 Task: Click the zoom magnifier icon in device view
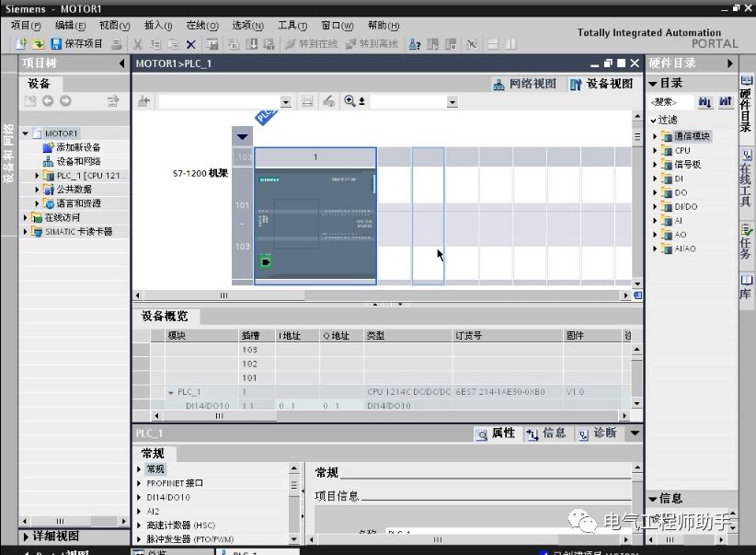point(350,101)
